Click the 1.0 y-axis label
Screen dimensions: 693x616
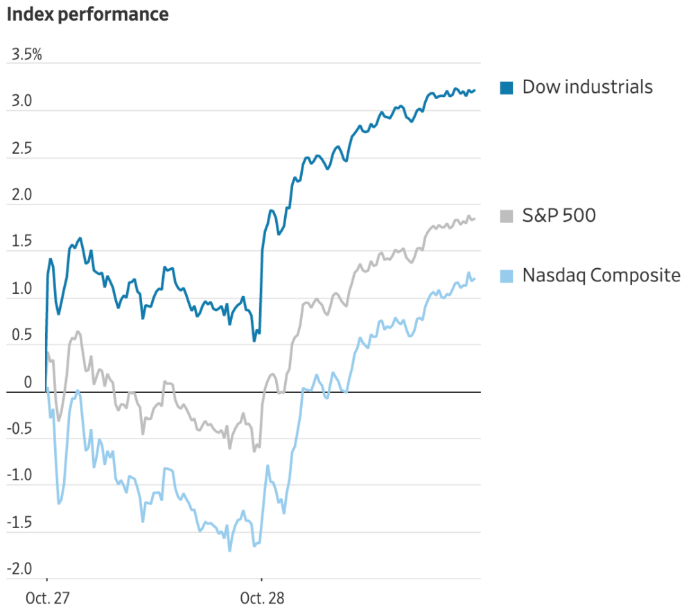21,288
